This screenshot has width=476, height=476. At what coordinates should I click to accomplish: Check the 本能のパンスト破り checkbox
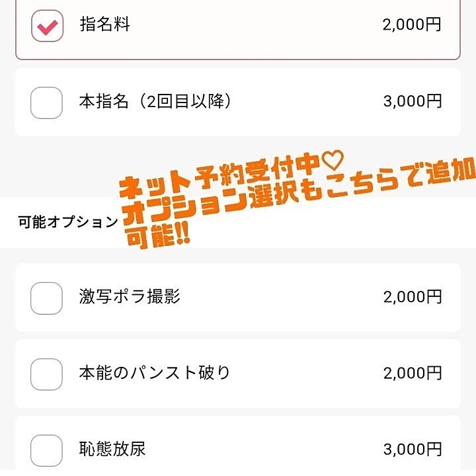pyautogui.click(x=47, y=374)
